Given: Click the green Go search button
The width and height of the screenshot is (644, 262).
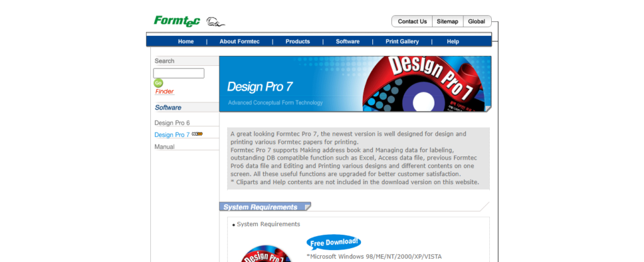Looking at the screenshot, I should [x=158, y=83].
